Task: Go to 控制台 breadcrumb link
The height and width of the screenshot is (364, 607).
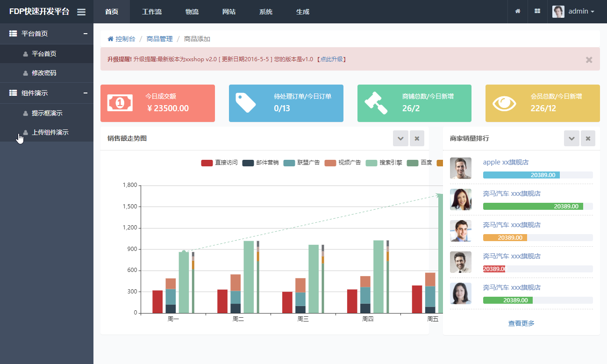Action: [x=121, y=39]
